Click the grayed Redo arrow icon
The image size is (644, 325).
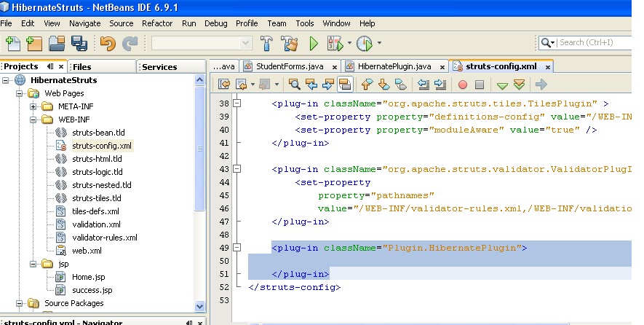pos(130,43)
